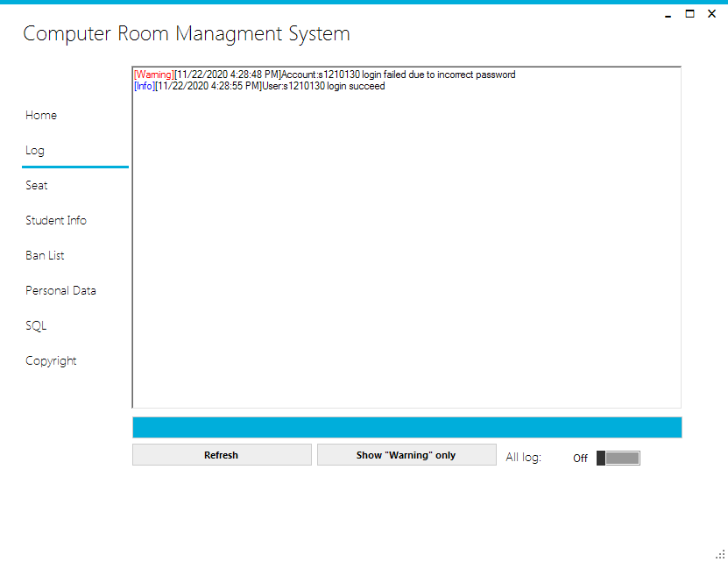Click the Refresh button
Screen dimensions: 728x562
coord(222,455)
